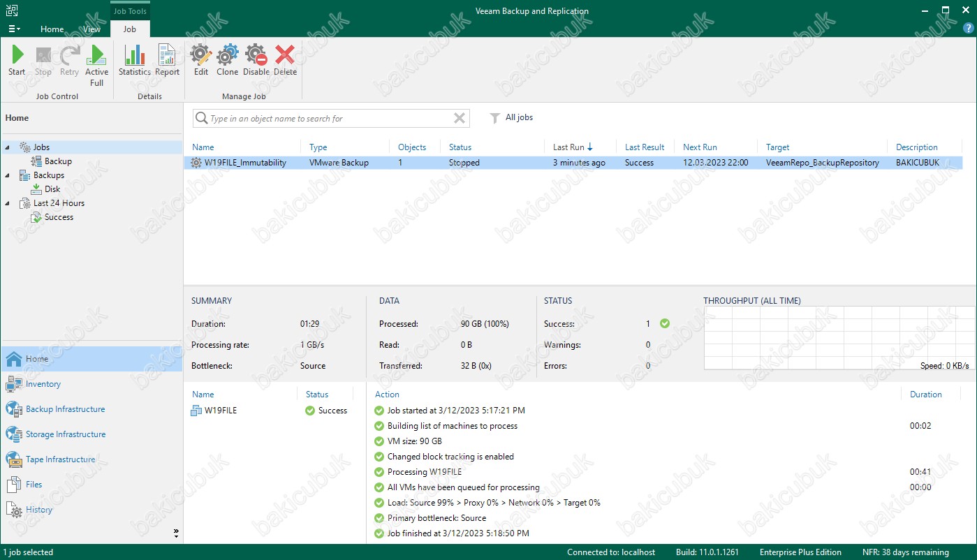
Task: Select the W19FILE_Immutability job row
Action: (x=574, y=163)
